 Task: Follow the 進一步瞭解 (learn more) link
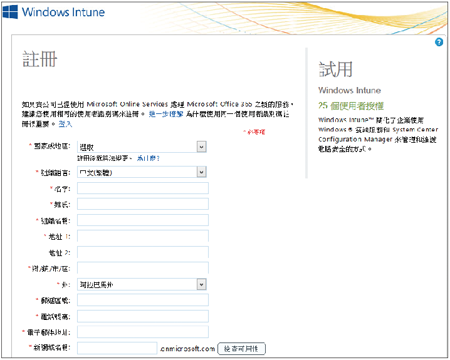coord(166,114)
